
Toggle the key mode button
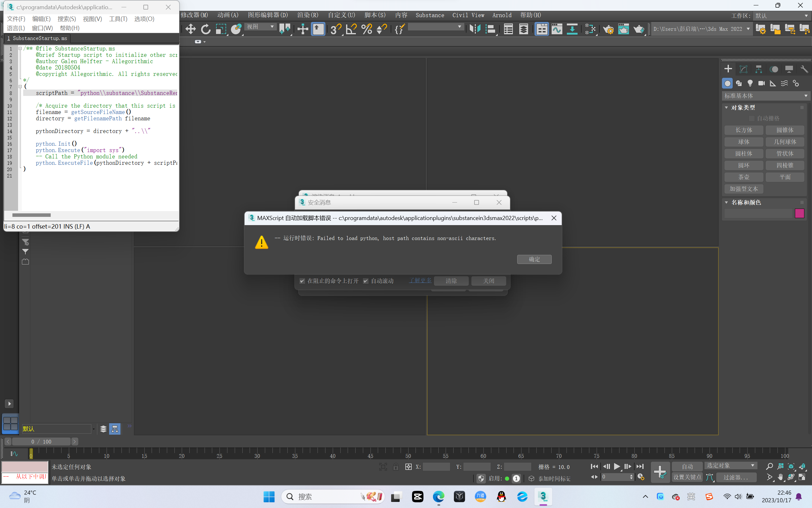tap(594, 477)
